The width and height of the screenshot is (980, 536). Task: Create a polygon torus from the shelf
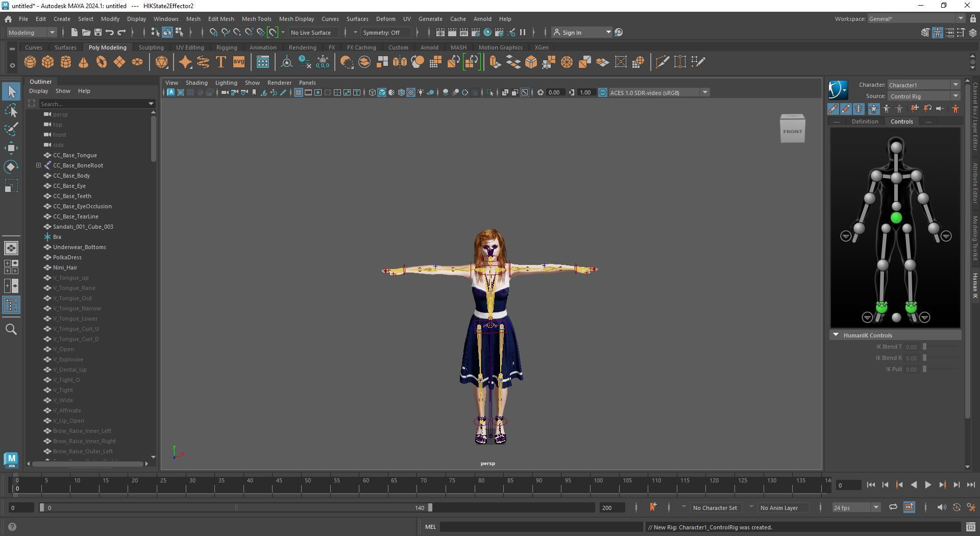click(x=102, y=62)
